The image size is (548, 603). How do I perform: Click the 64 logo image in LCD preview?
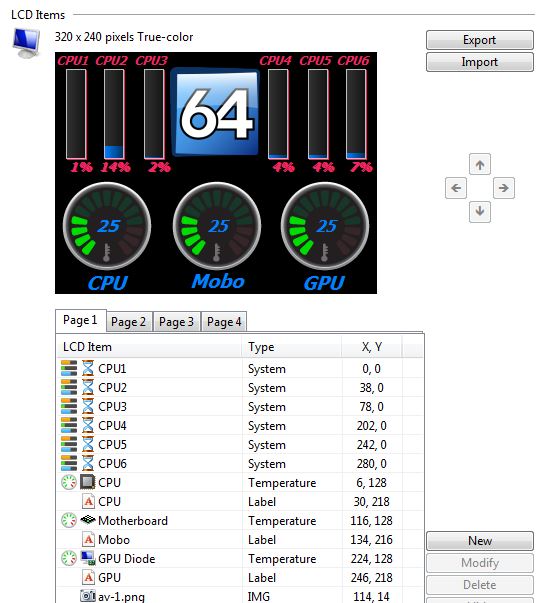pos(215,112)
